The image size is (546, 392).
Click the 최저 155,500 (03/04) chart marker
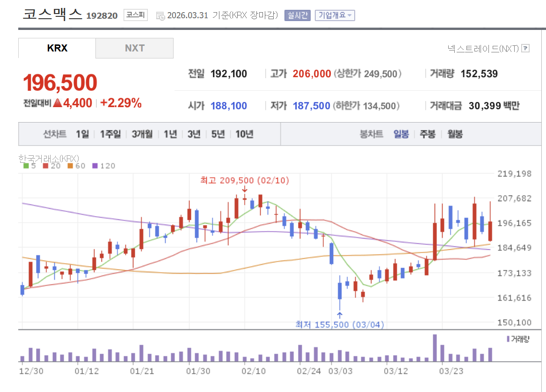coord(340,325)
